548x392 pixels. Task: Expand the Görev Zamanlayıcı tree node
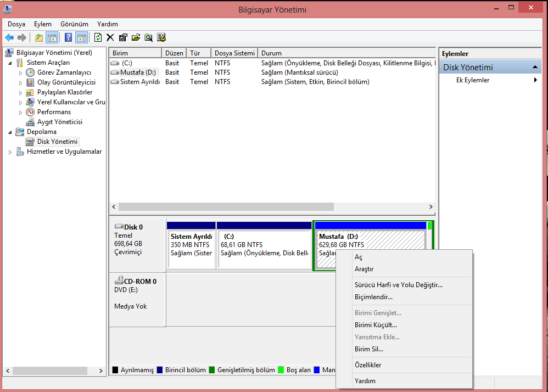tap(21, 73)
